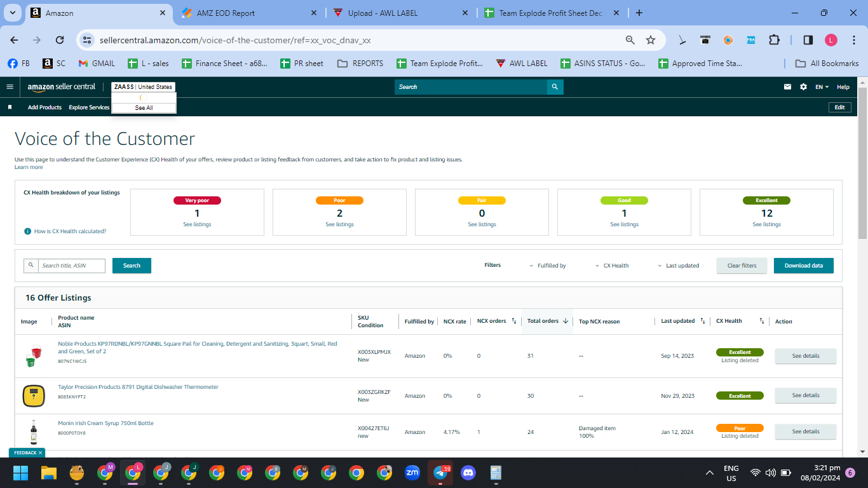Click the Download data button
The width and height of the screenshot is (868, 488).
[x=804, y=266]
